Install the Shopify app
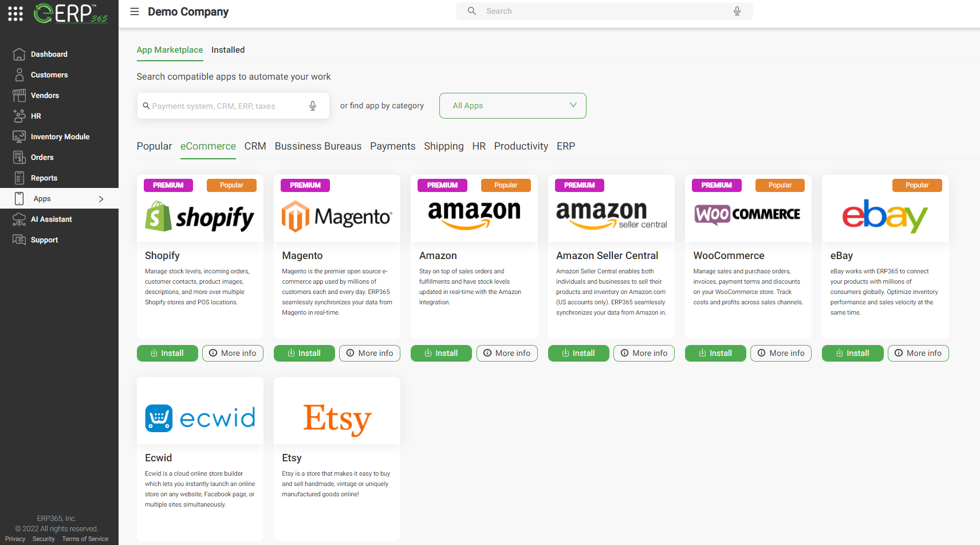 coord(167,353)
